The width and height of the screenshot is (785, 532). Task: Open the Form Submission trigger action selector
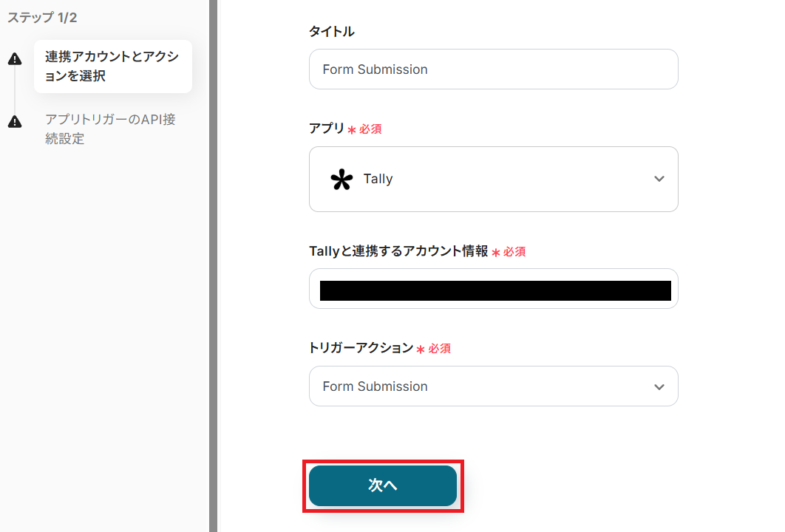(x=493, y=386)
